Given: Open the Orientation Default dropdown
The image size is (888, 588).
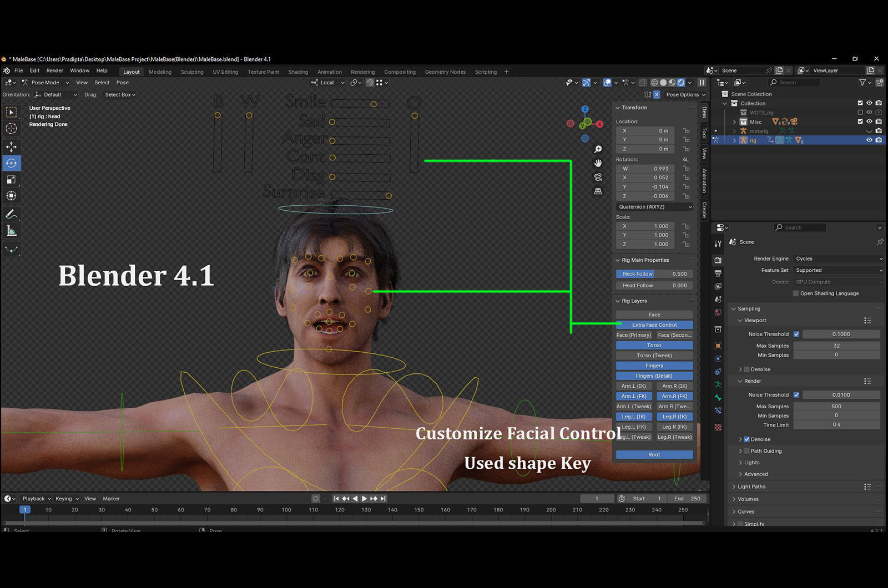Looking at the screenshot, I should tap(56, 95).
